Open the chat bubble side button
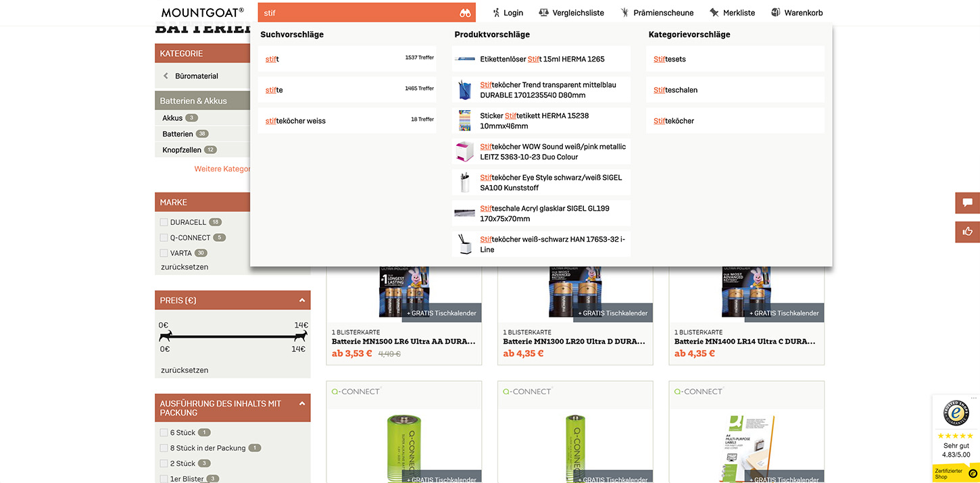This screenshot has width=980, height=483. (x=968, y=203)
